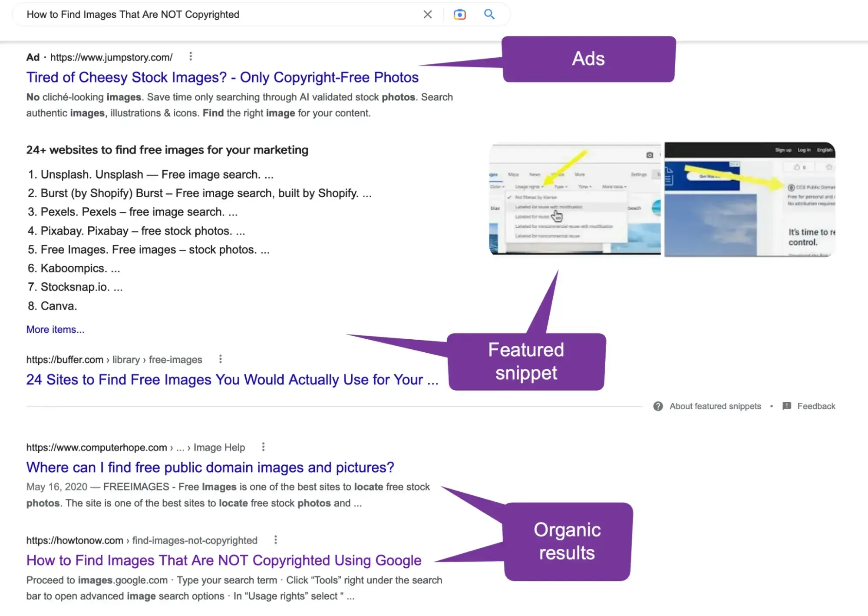
Task: Clear the search query with the X icon
Action: click(x=427, y=14)
